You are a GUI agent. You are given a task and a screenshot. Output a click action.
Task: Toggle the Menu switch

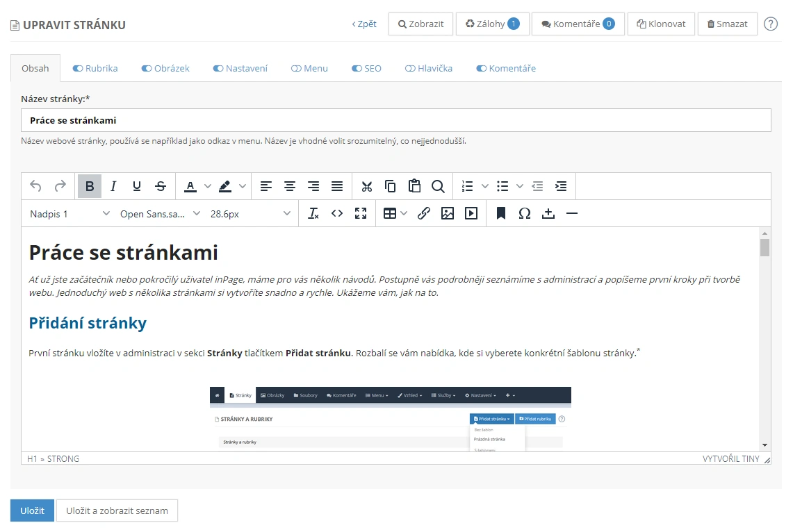pyautogui.click(x=296, y=69)
